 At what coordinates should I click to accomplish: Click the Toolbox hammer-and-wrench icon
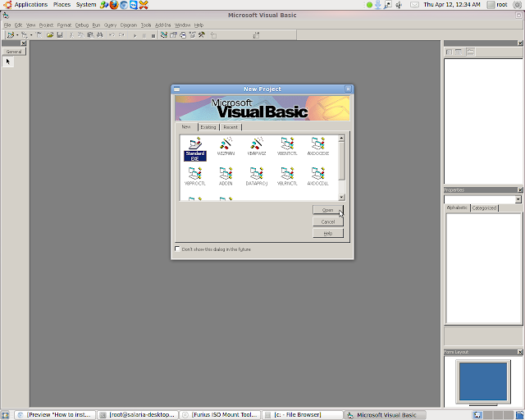(x=202, y=34)
